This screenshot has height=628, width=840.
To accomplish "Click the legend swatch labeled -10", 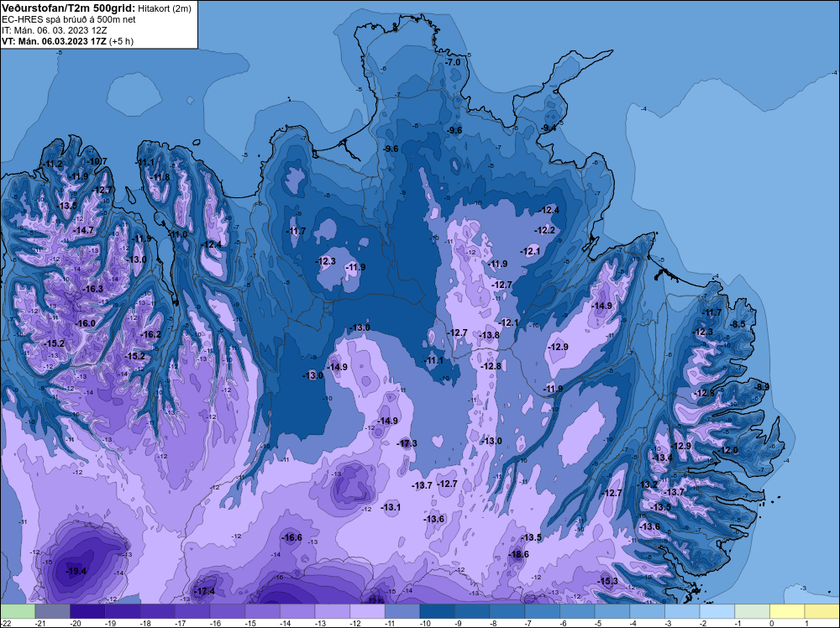I will 438,611.
